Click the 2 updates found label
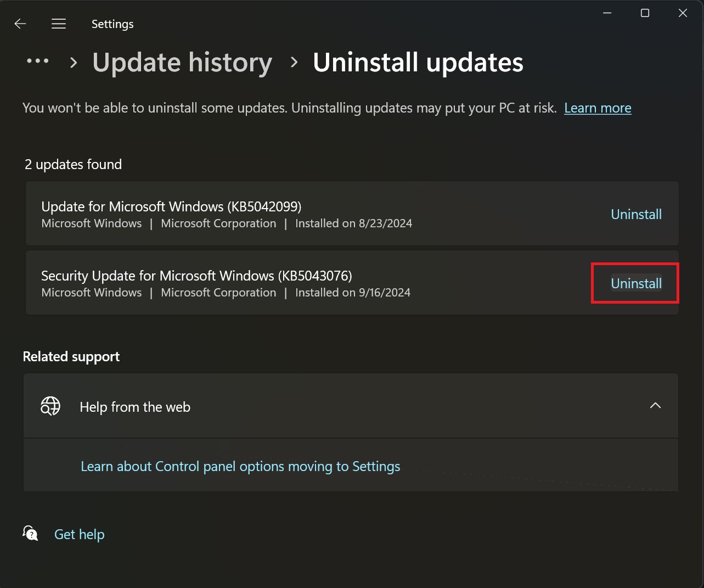 pos(73,165)
